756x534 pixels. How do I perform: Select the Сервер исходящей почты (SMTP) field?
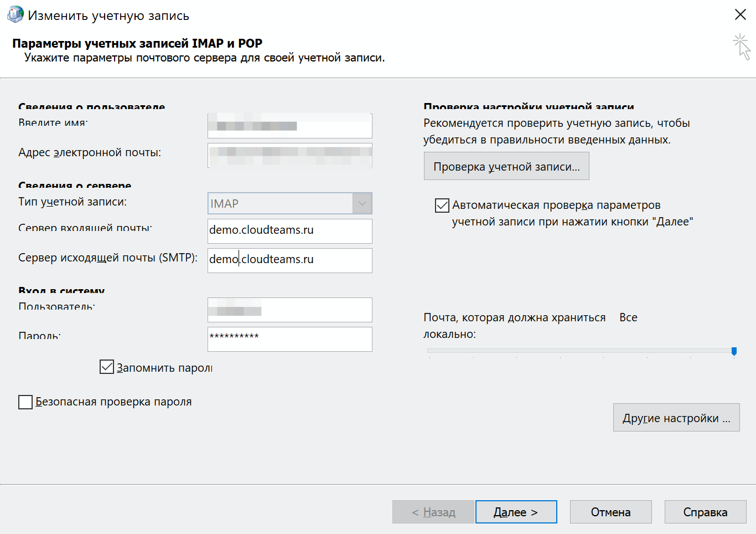(289, 260)
